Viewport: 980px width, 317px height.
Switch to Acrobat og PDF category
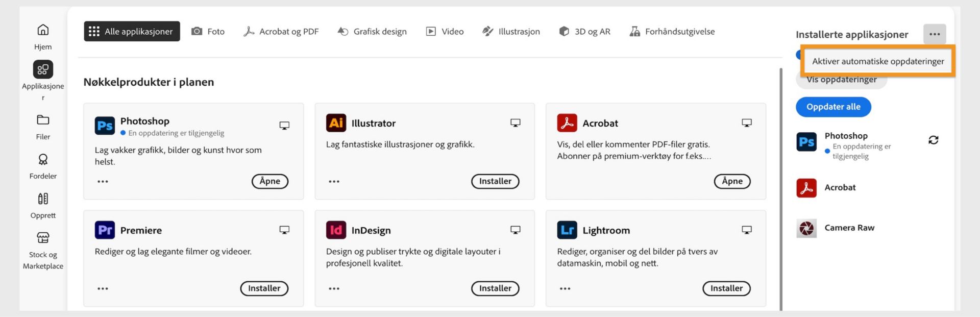click(281, 31)
